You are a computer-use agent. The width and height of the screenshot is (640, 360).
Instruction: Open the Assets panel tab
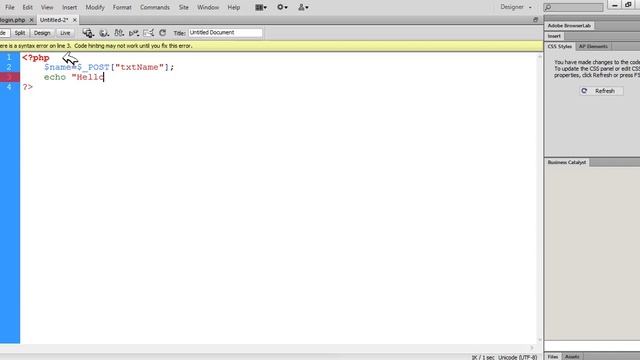(572, 357)
